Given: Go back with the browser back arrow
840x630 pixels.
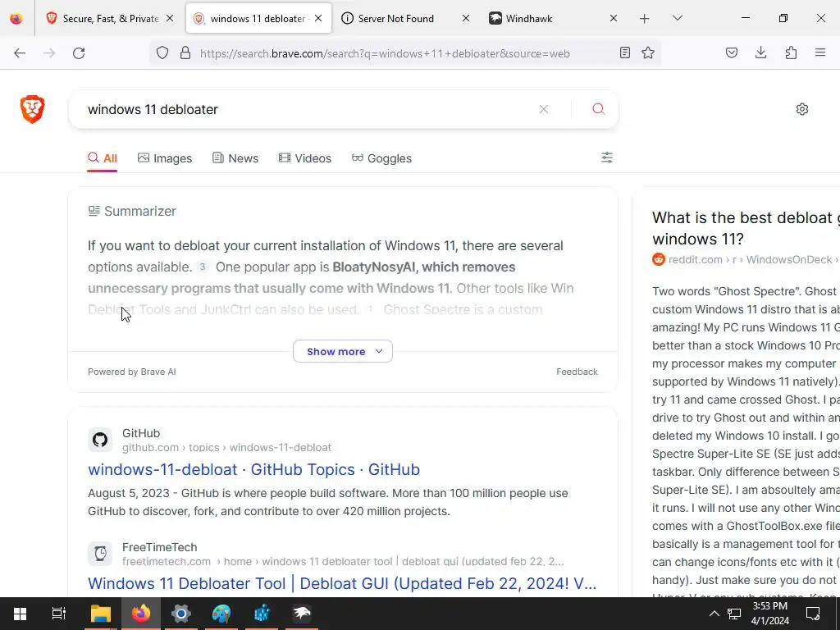Looking at the screenshot, I should point(20,52).
